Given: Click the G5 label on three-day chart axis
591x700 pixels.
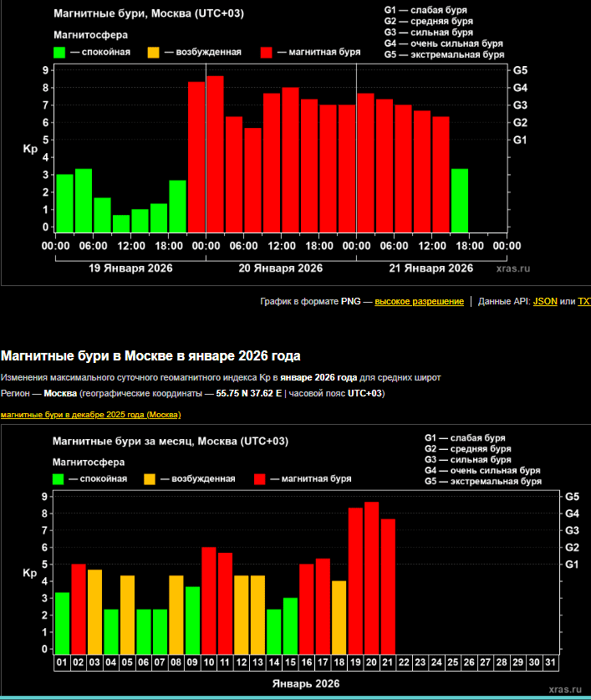Looking at the screenshot, I should tap(520, 70).
